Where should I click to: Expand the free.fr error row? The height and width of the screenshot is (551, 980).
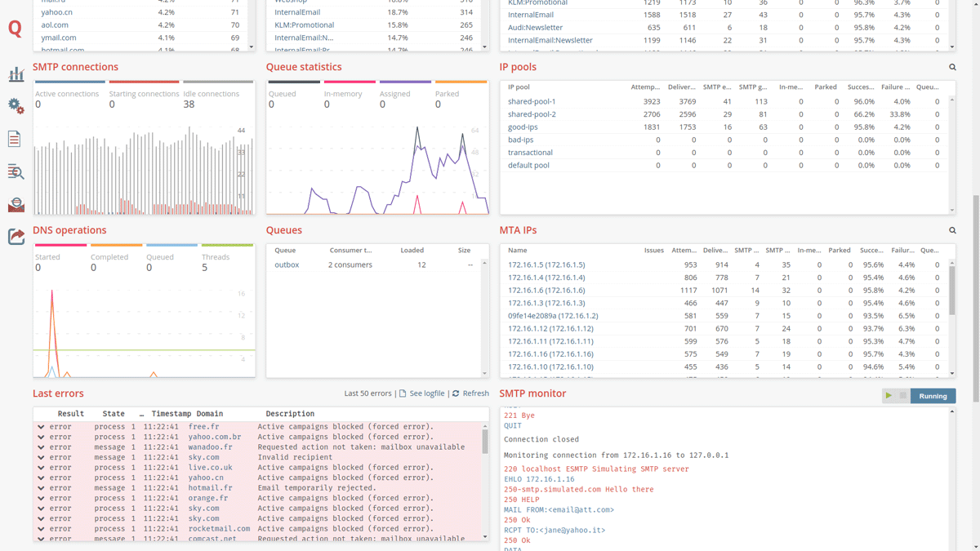pyautogui.click(x=41, y=427)
